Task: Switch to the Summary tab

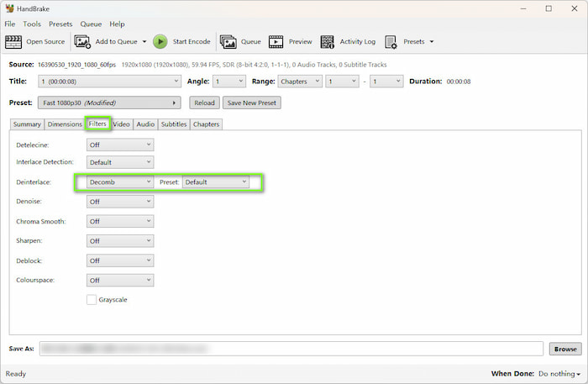Action: [27, 124]
